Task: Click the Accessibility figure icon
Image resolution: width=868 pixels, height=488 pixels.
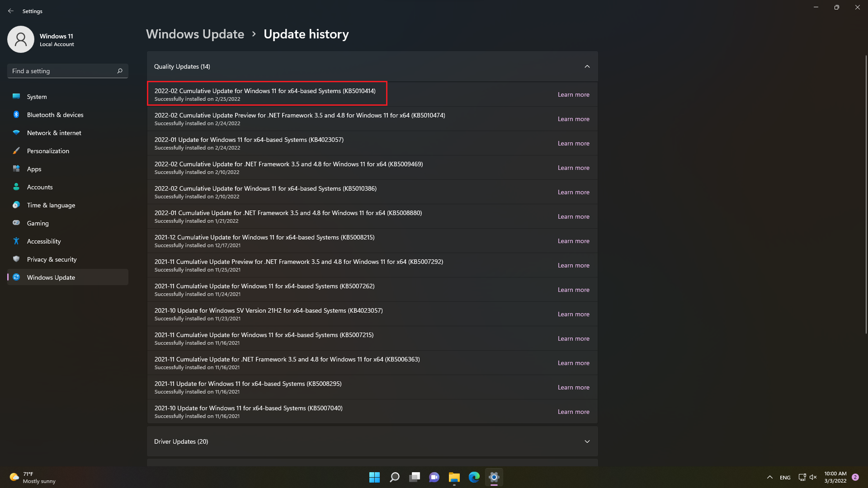Action: coord(16,241)
